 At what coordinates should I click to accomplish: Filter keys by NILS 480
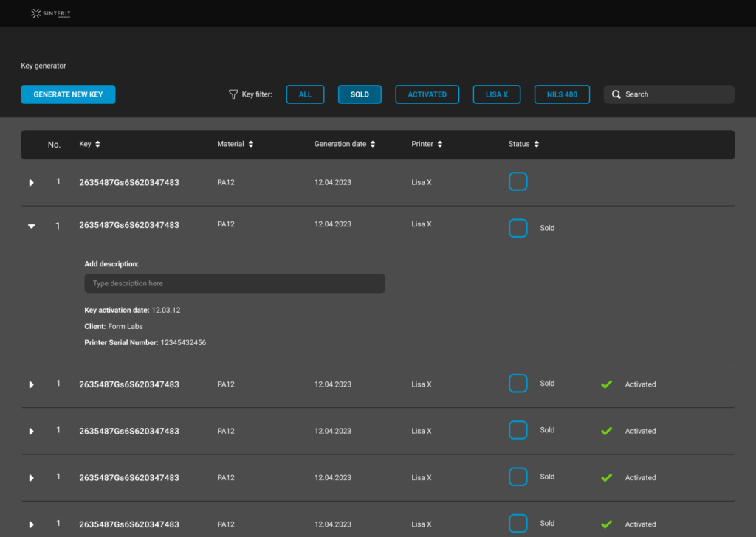click(x=562, y=94)
